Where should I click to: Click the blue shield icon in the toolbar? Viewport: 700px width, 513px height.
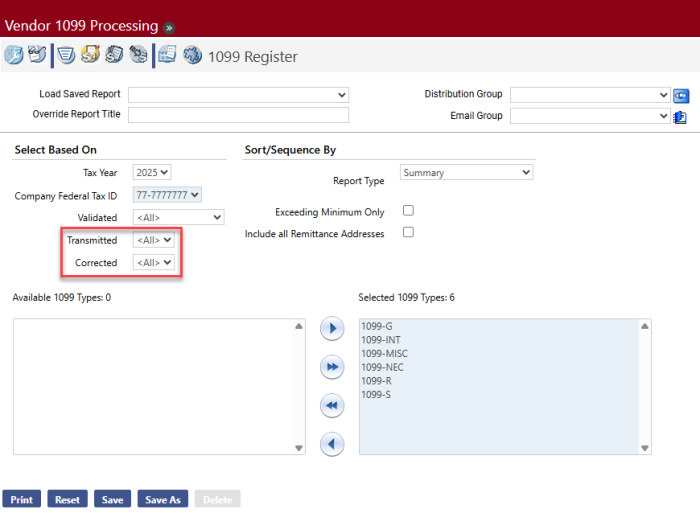(x=65, y=56)
